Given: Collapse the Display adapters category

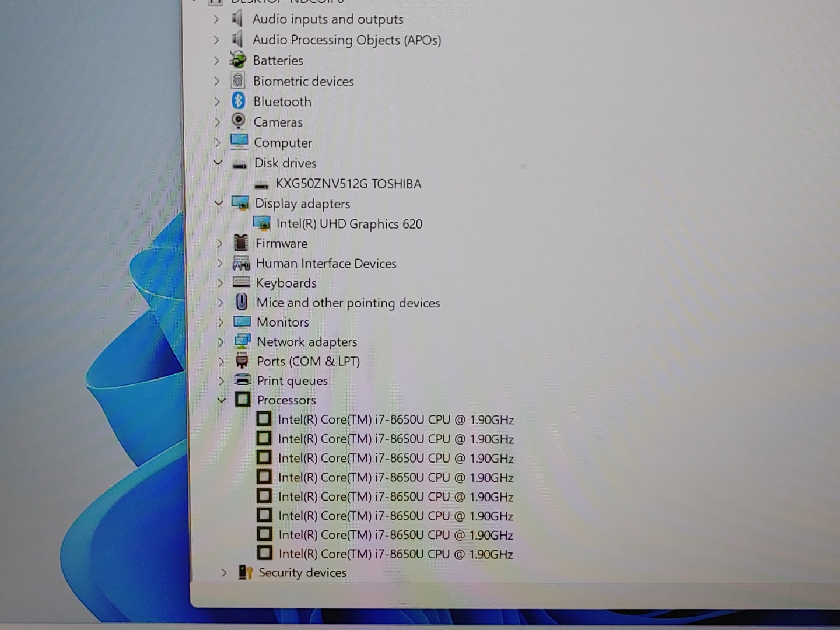Looking at the screenshot, I should (x=219, y=203).
